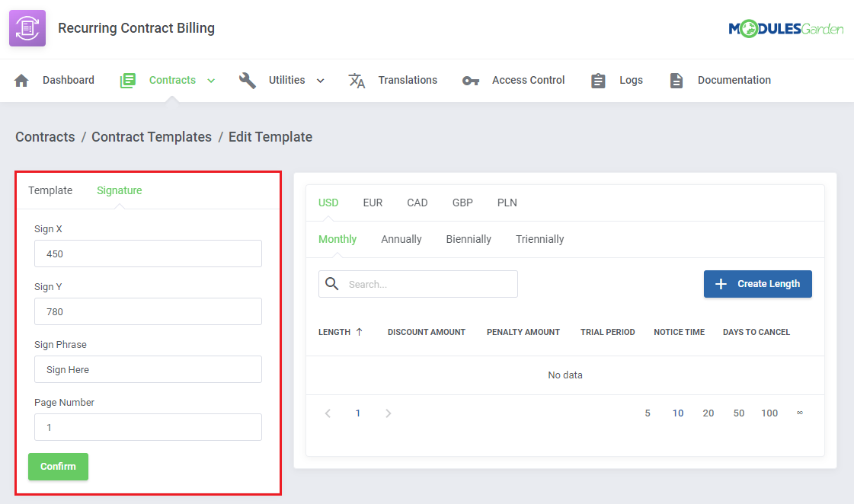Click the Dashboard home icon
This screenshot has width=854, height=504.
pyautogui.click(x=21, y=81)
